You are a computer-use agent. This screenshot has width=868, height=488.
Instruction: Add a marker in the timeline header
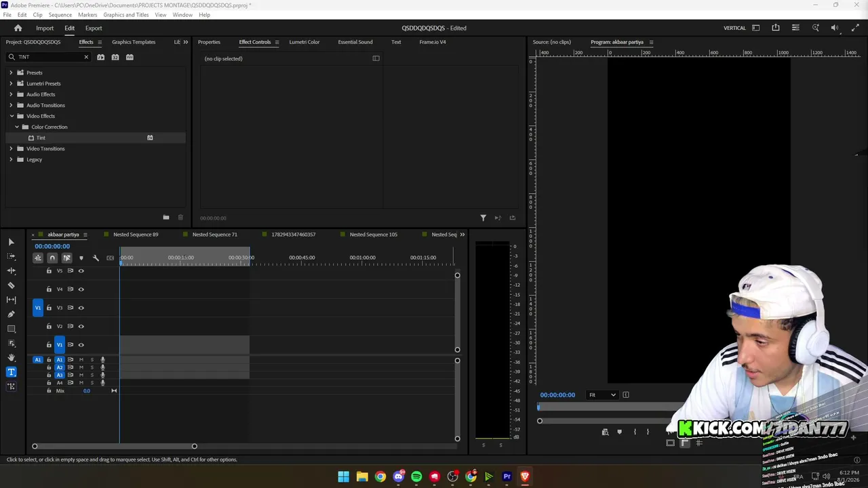tap(81, 258)
